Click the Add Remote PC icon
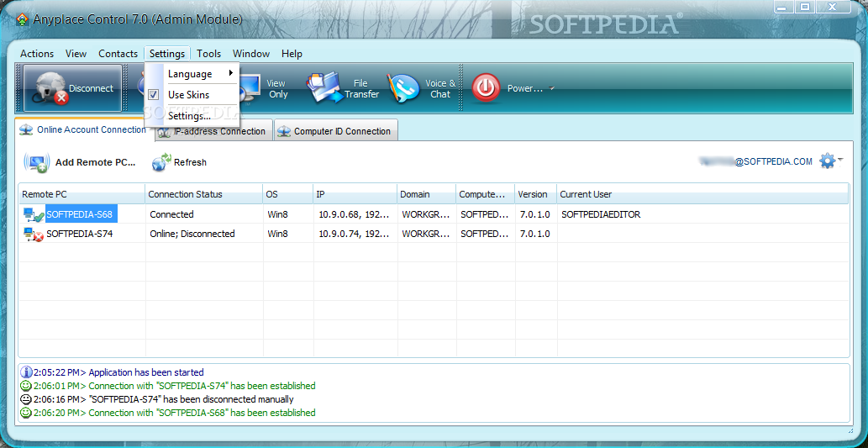868x448 pixels. (37, 162)
